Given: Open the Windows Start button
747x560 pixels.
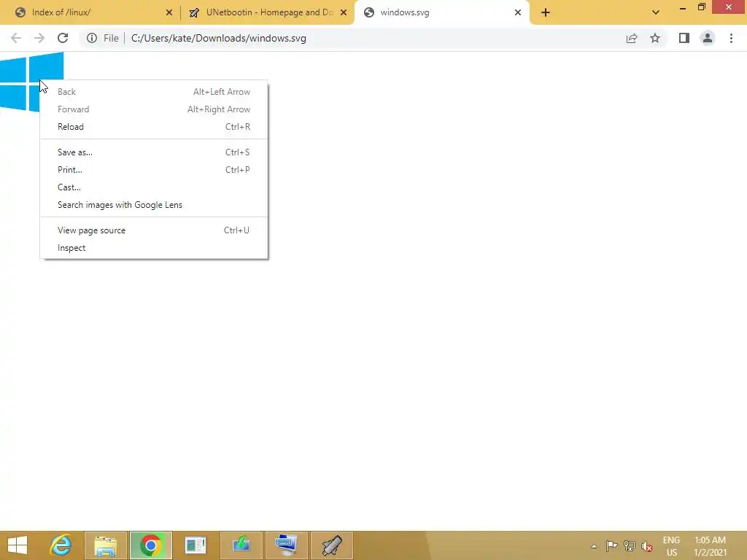Looking at the screenshot, I should tap(18, 545).
